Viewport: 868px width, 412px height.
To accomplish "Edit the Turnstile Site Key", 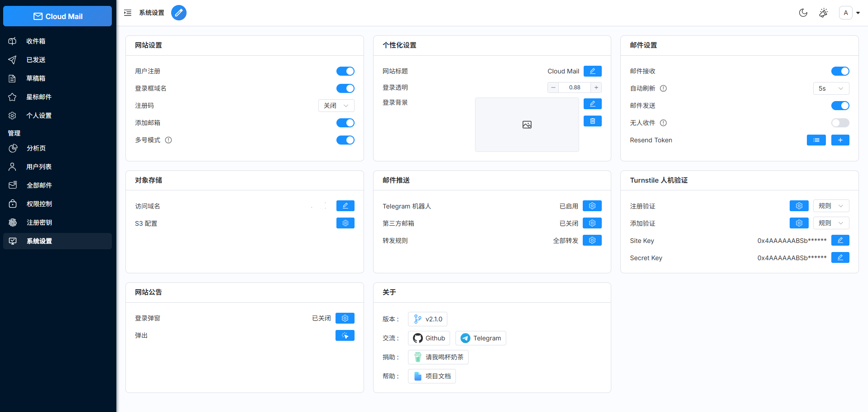I will tap(840, 240).
